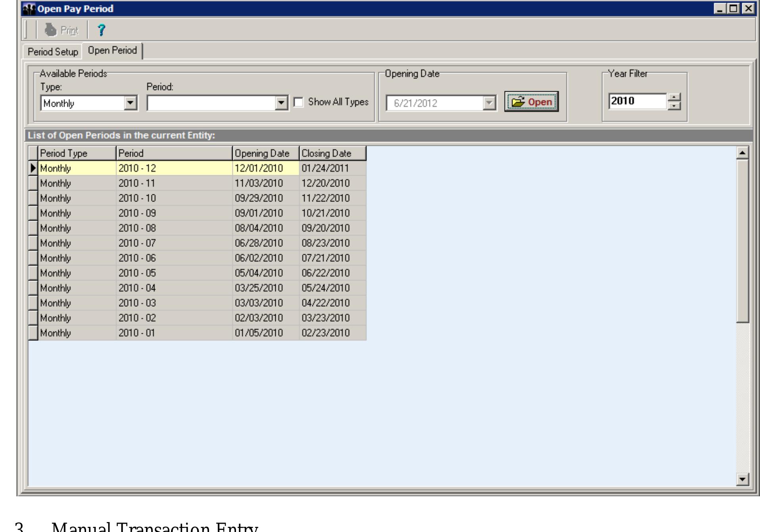Select the period 2010 - 08 cell
The width and height of the screenshot is (760, 532).
pos(174,228)
